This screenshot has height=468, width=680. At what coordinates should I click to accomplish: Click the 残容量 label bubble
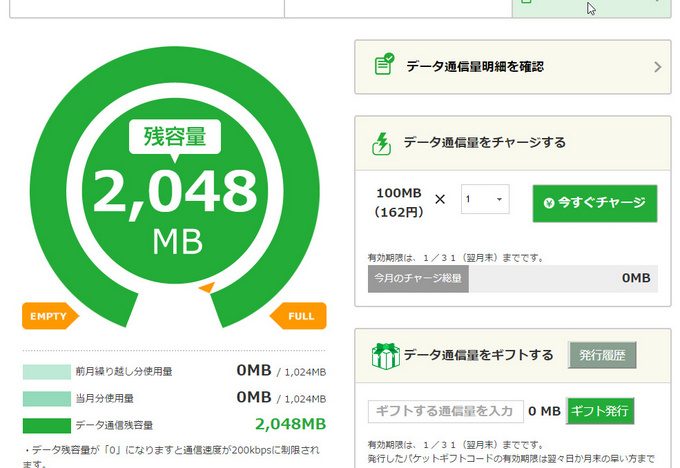pos(175,137)
